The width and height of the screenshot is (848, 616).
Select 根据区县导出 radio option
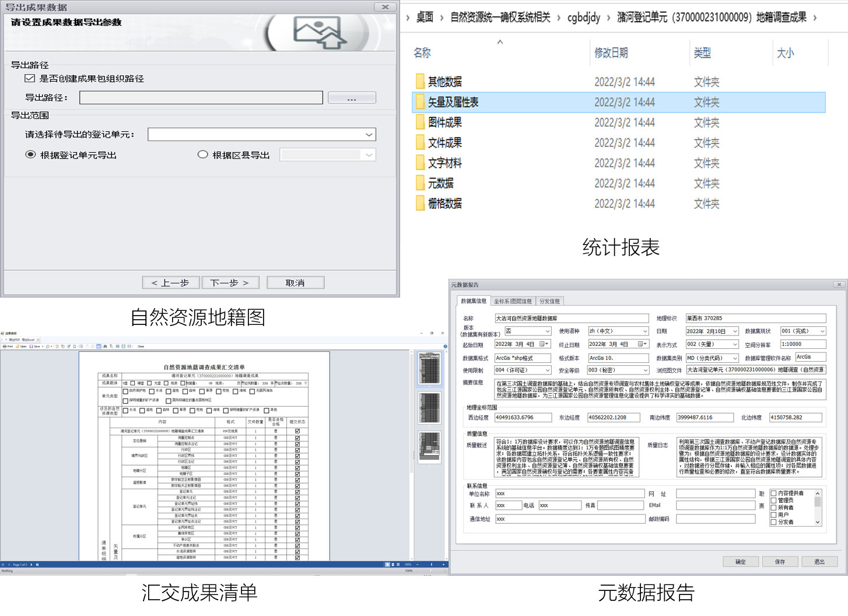(x=203, y=155)
